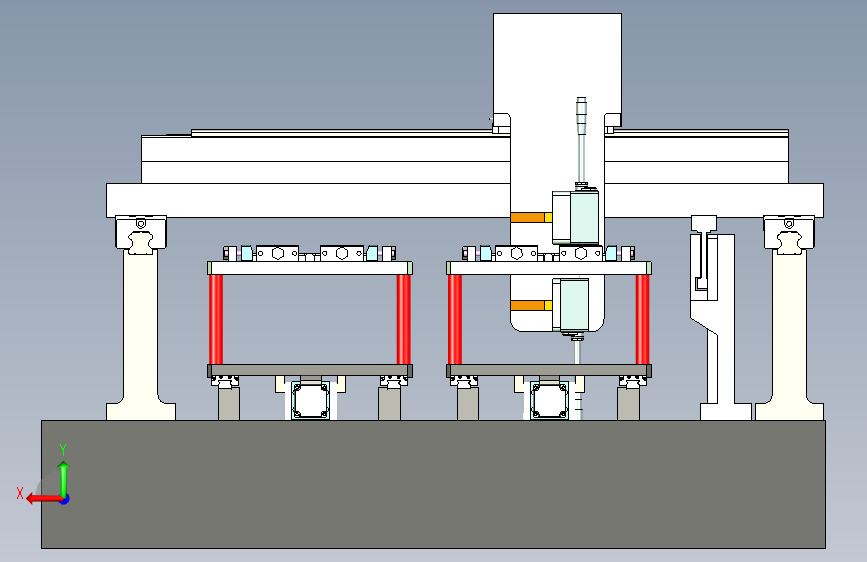Click the blue Z axis dot of the triad
The image size is (867, 562).
point(65,499)
